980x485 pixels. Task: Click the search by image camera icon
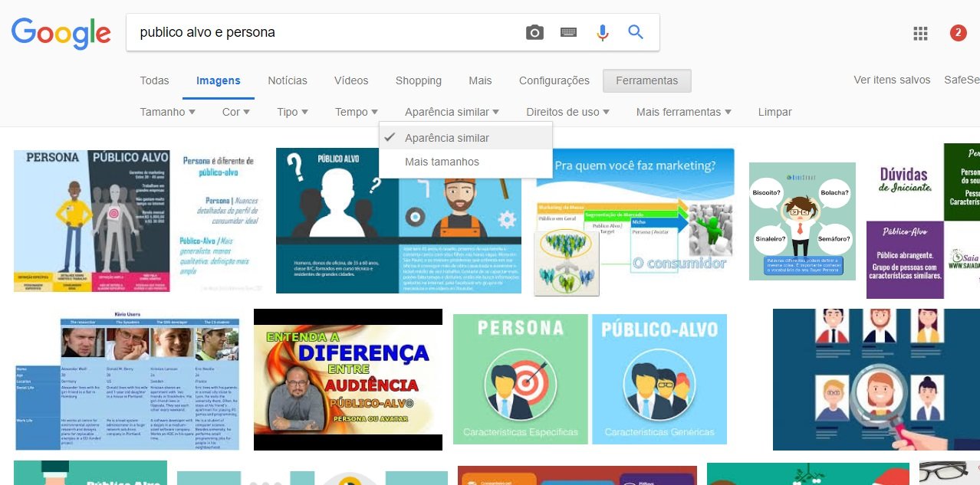point(534,32)
